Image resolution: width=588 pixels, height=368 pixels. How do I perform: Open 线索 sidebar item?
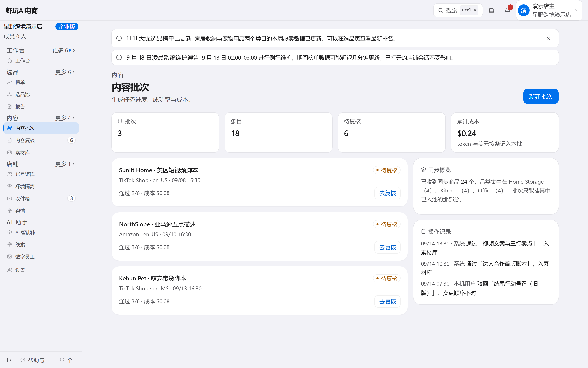pyautogui.click(x=41, y=244)
